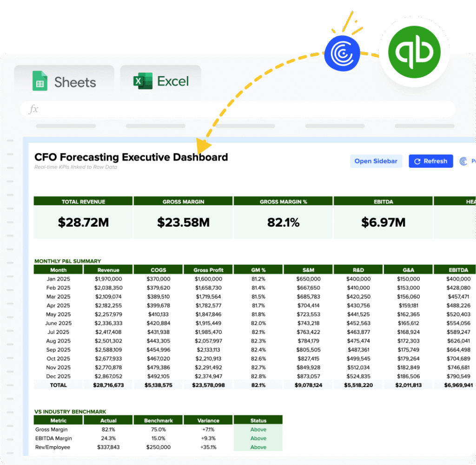Screen dimensions: 476x465
Task: Expand the Month column header in Monthly P&L
Action: pyautogui.click(x=58, y=269)
